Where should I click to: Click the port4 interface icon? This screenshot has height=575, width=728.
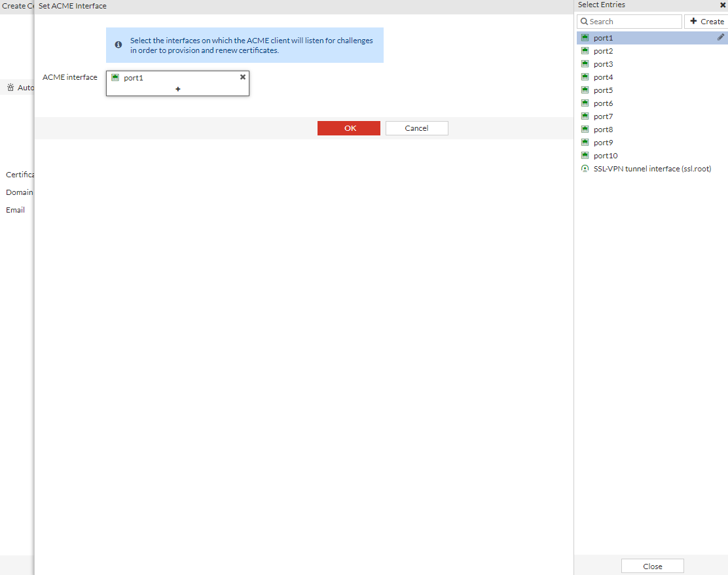[585, 77]
